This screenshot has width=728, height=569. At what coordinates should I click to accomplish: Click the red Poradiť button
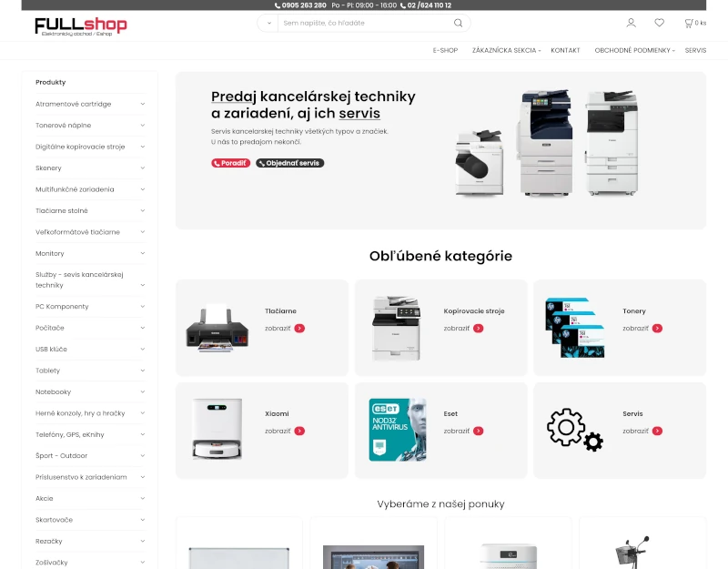[x=231, y=163]
